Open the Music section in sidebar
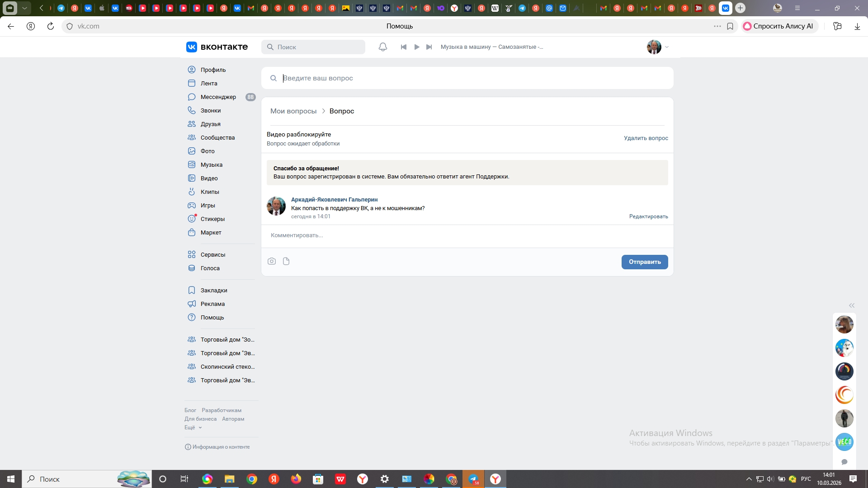868x488 pixels. point(211,165)
